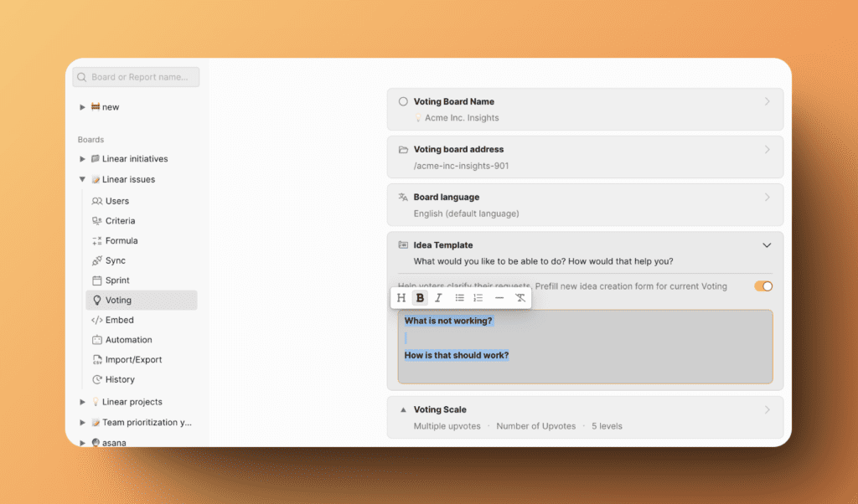This screenshot has height=504, width=858.
Task: Toggle bold formatting in the template editor
Action: [420, 297]
